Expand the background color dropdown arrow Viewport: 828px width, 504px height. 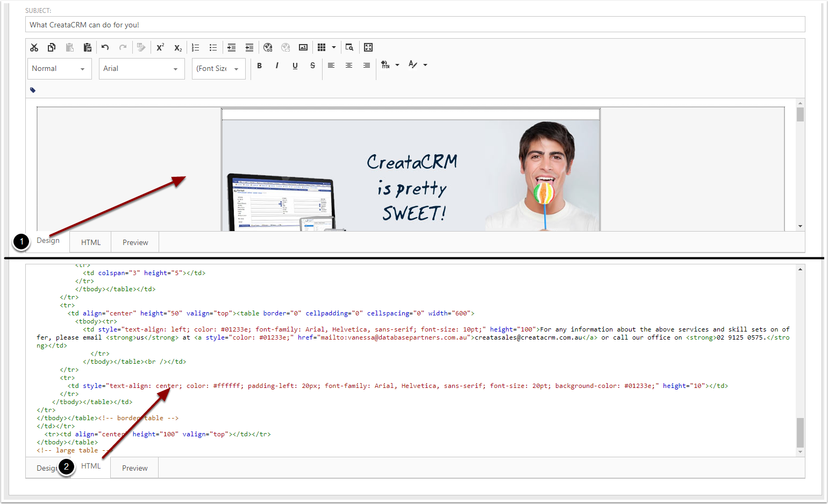pos(397,65)
